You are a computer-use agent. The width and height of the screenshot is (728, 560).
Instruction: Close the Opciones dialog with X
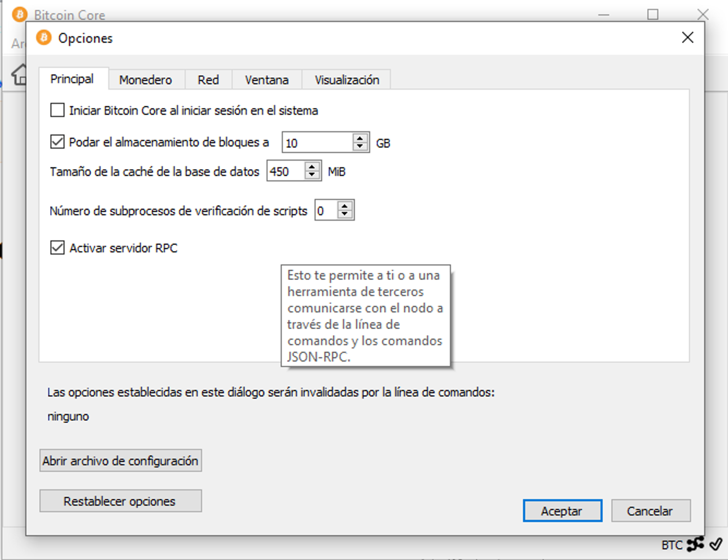pyautogui.click(x=687, y=37)
